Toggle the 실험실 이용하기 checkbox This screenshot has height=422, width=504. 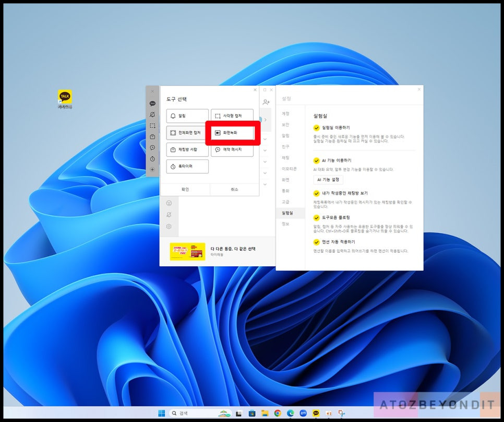pyautogui.click(x=317, y=127)
